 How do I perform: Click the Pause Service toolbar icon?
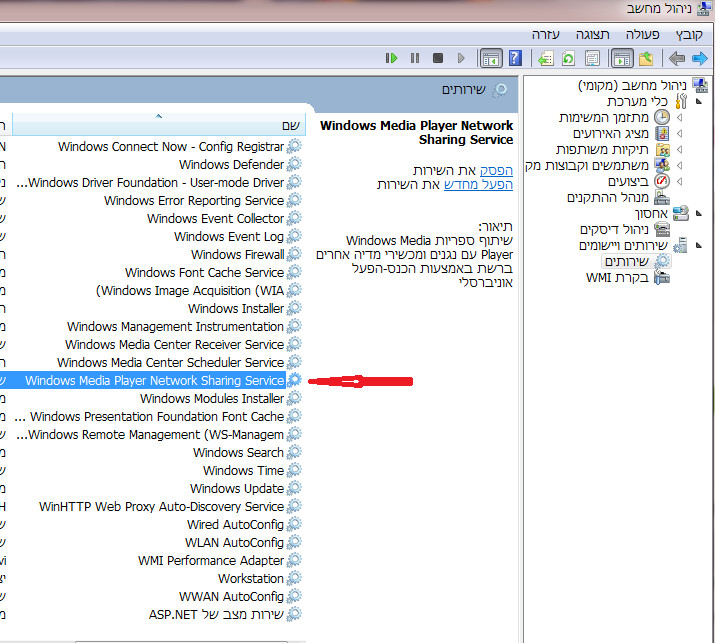(x=414, y=58)
